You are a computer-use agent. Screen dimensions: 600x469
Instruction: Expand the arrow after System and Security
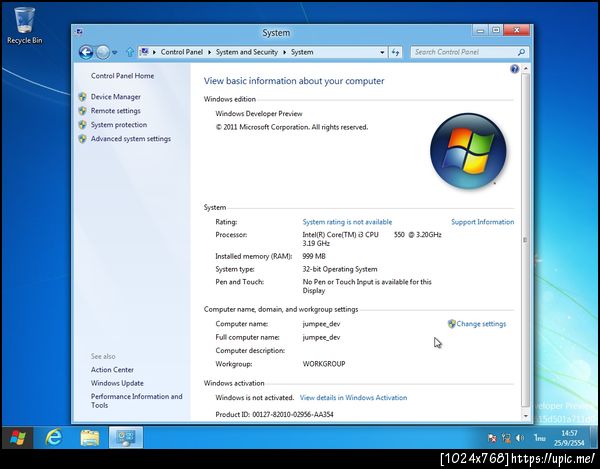click(x=285, y=52)
